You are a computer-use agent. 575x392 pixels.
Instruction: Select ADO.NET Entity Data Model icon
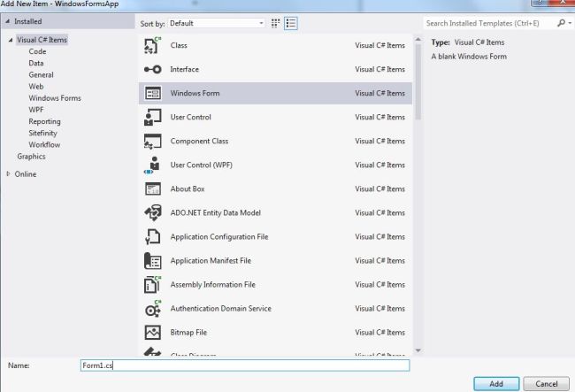152,212
